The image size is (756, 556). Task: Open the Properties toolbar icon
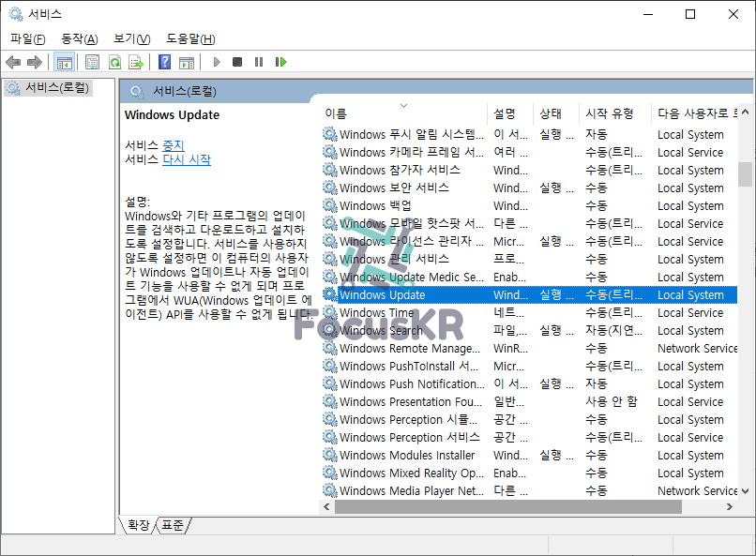pos(92,62)
